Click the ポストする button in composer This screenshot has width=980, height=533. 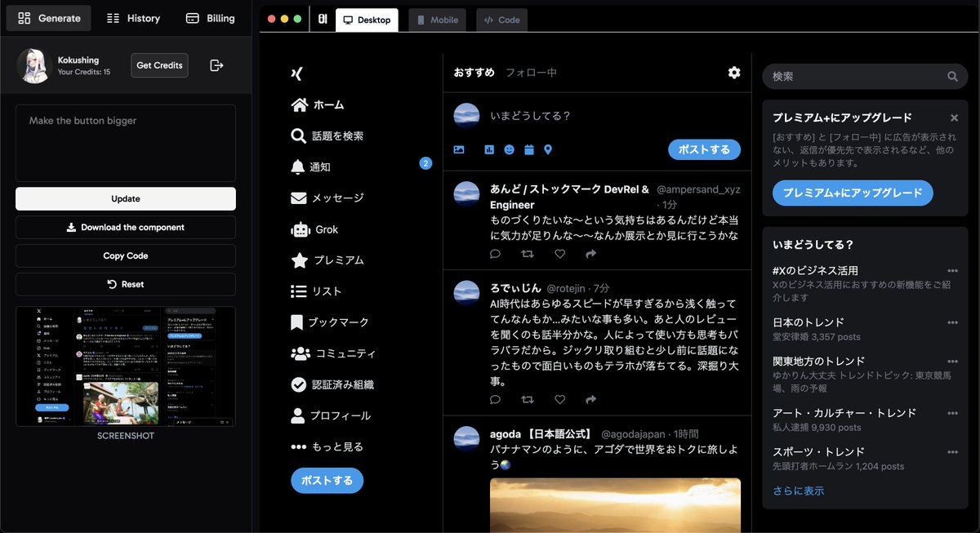click(704, 149)
